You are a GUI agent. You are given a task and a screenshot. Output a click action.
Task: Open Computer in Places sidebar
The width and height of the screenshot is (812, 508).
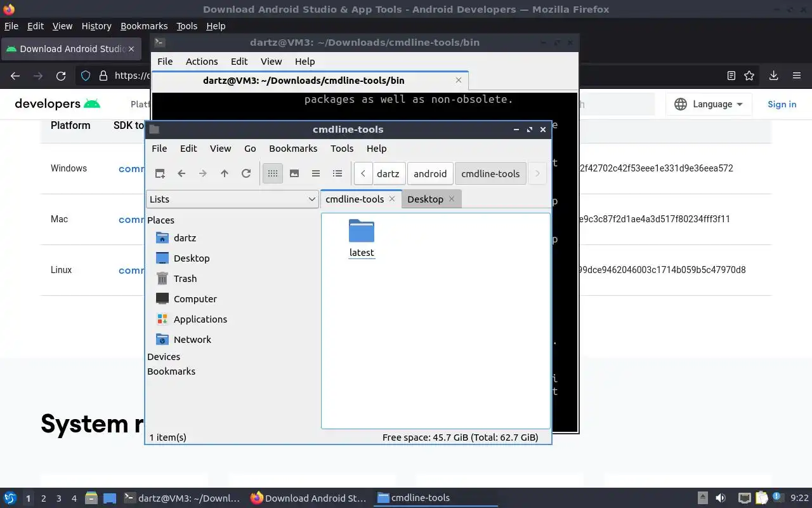point(195,298)
